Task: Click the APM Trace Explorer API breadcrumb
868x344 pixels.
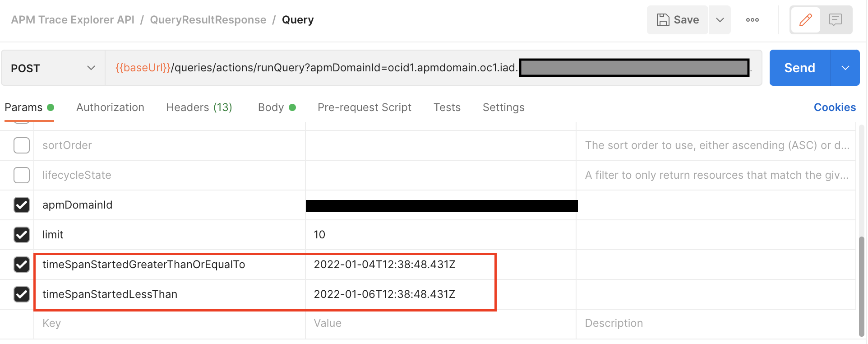Action: click(x=73, y=20)
